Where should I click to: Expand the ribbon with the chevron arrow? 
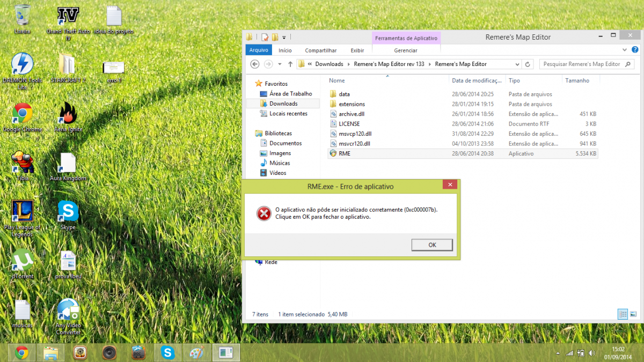[x=624, y=50]
